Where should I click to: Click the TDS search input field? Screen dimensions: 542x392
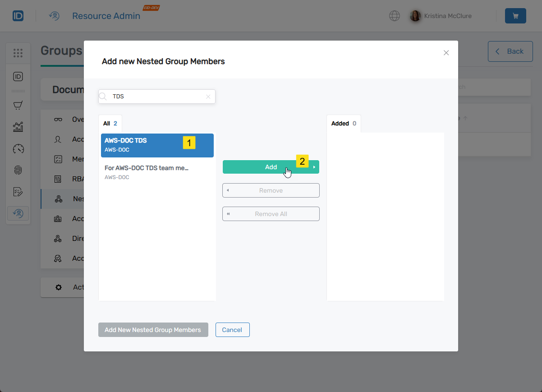tap(153, 96)
